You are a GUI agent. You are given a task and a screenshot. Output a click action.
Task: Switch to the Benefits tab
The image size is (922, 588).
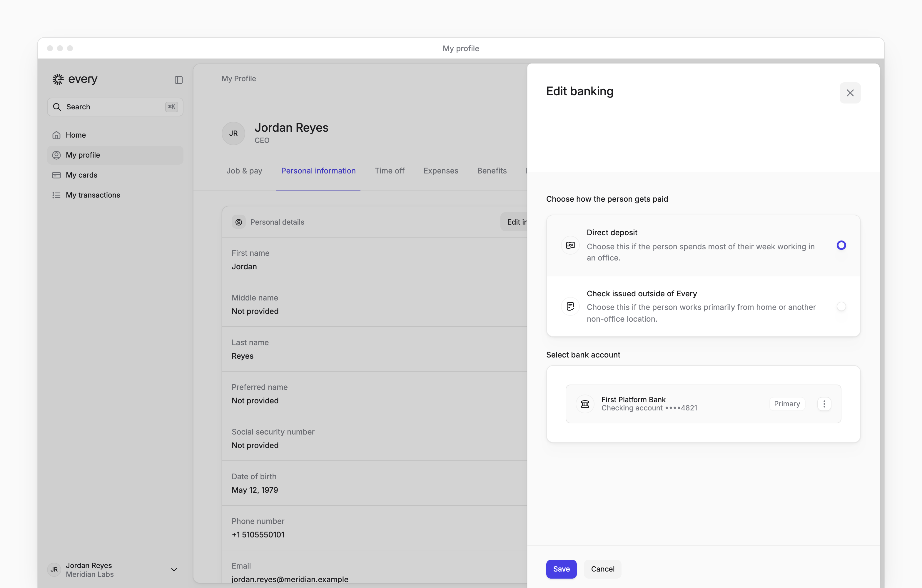[x=492, y=171]
